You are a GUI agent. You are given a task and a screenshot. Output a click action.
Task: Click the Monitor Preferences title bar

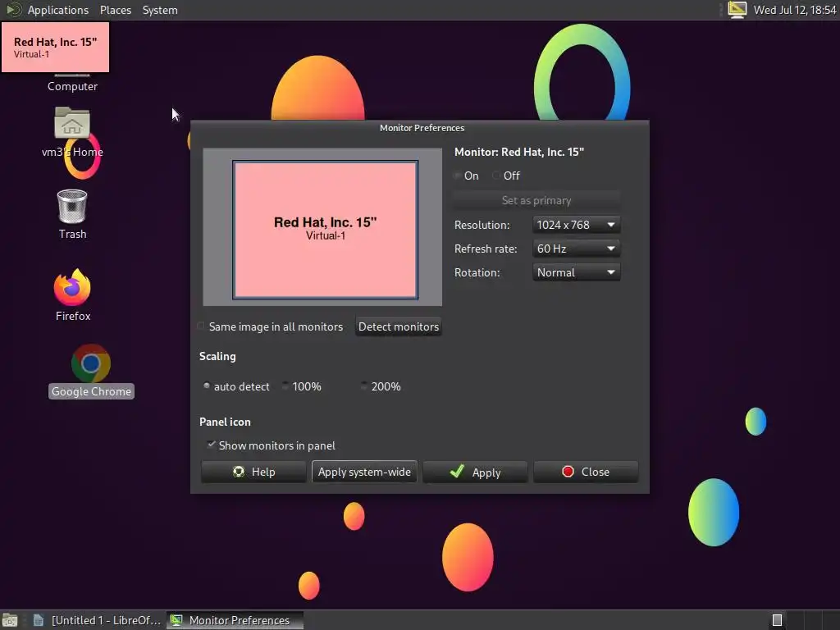pyautogui.click(x=420, y=128)
